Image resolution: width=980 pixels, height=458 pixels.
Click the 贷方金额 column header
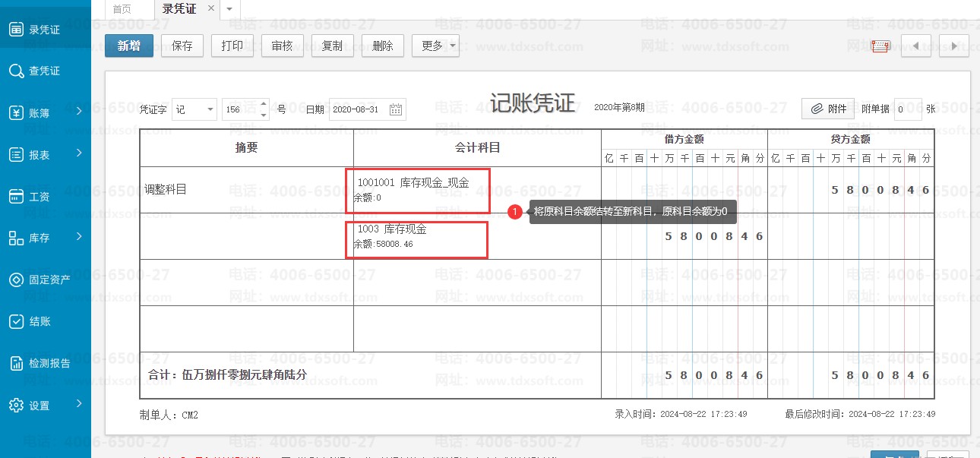(851, 139)
